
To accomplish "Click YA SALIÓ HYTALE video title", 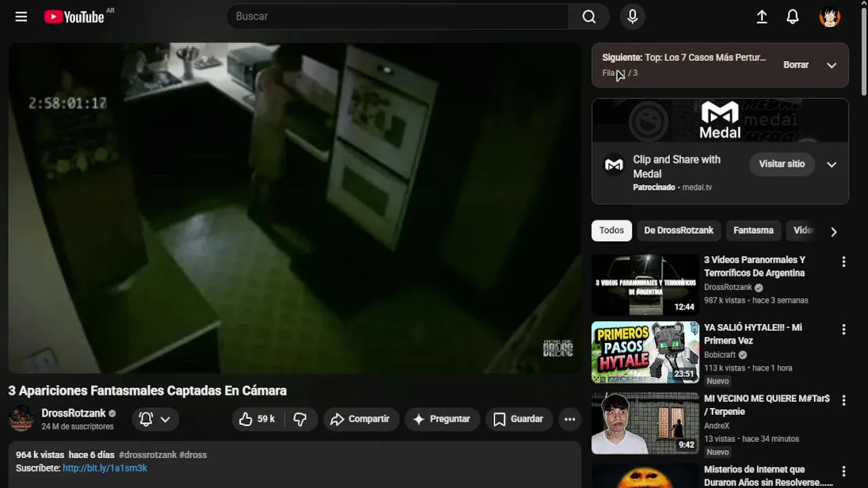I will [x=753, y=334].
